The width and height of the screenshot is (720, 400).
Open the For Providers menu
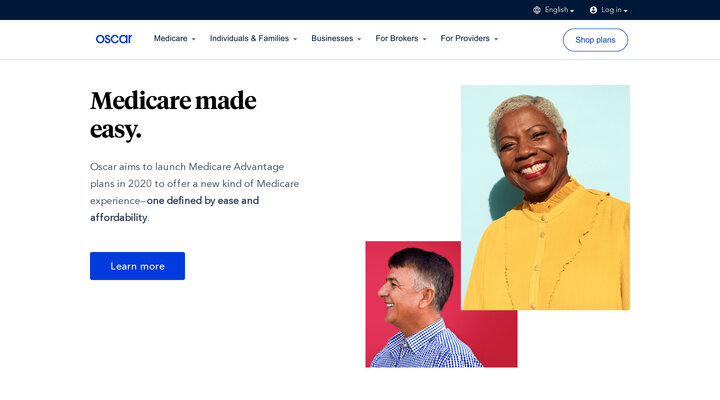point(469,39)
